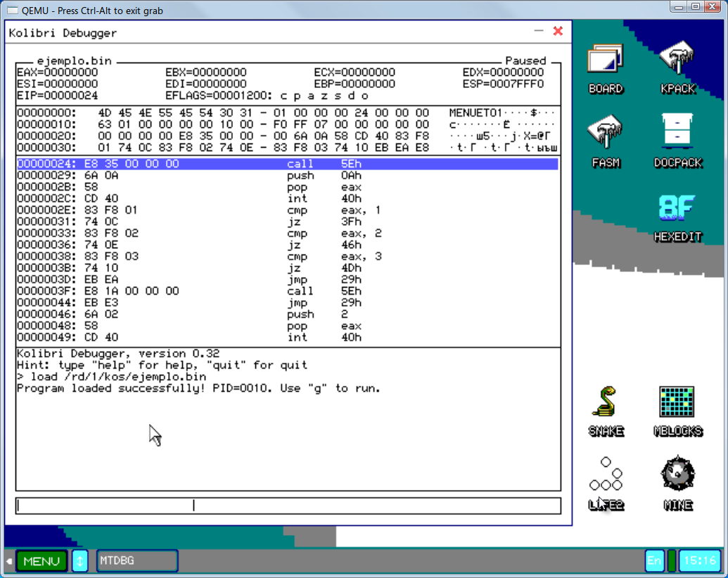Collapse taskbar with the left arrow
Image resolution: width=728 pixels, height=578 pixels.
click(x=9, y=561)
